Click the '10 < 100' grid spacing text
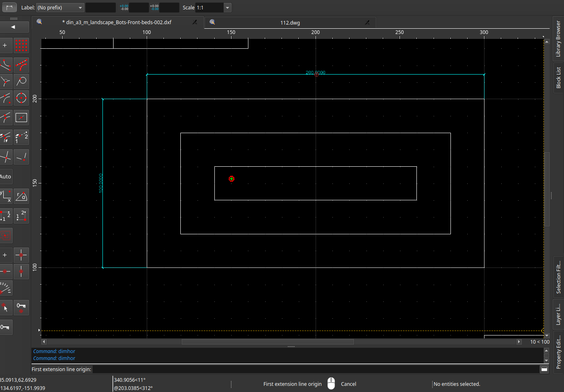The height and width of the screenshot is (392, 564). click(540, 342)
